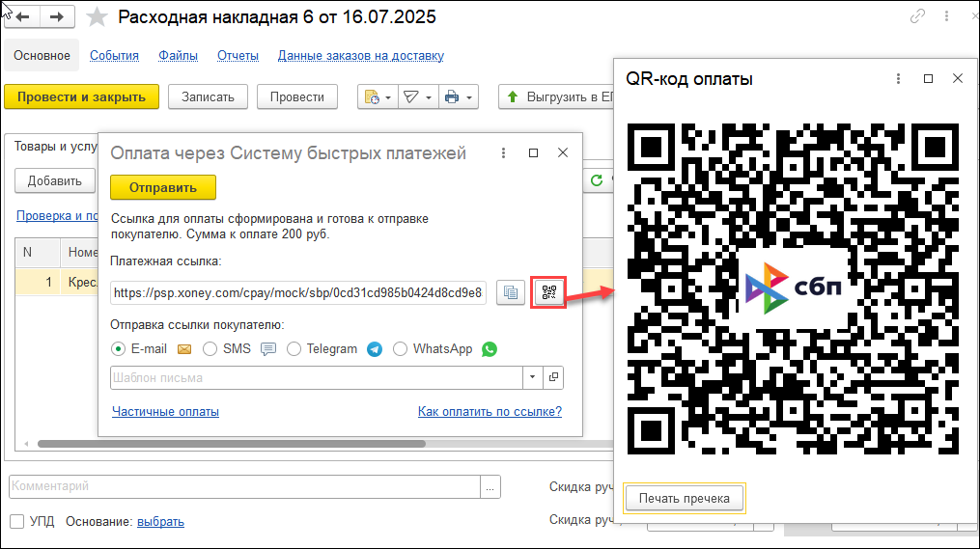Click the Добавить button

click(x=55, y=181)
